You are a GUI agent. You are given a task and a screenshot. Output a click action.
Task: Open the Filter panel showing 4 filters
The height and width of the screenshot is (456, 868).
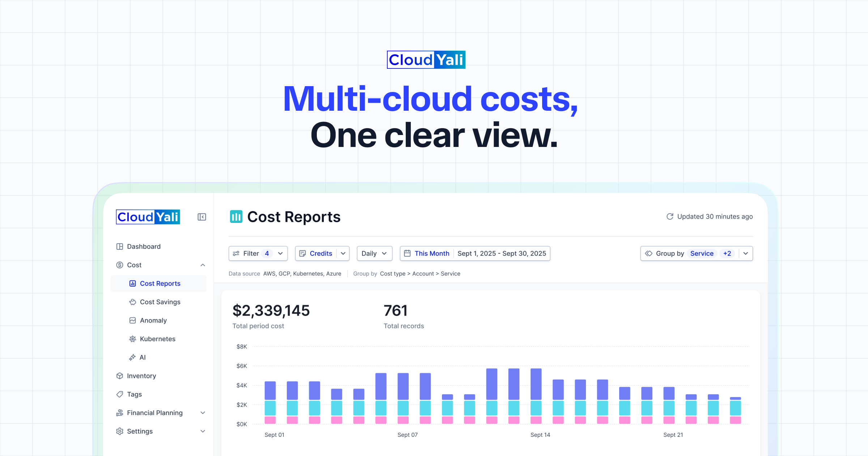coord(258,253)
